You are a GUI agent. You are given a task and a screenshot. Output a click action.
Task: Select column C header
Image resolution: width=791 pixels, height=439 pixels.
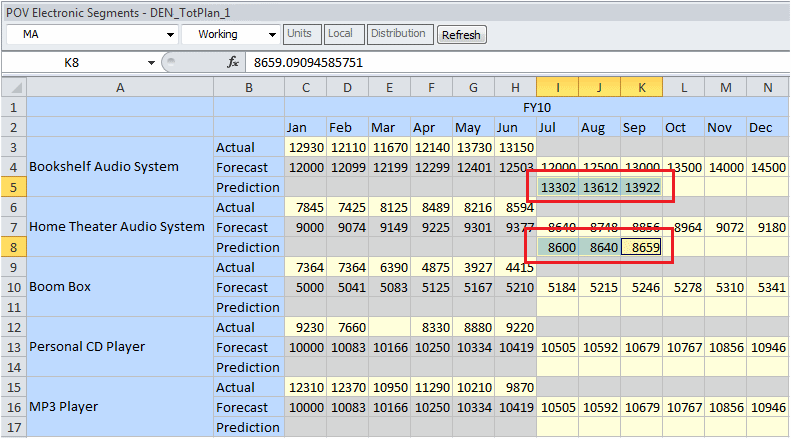(306, 88)
